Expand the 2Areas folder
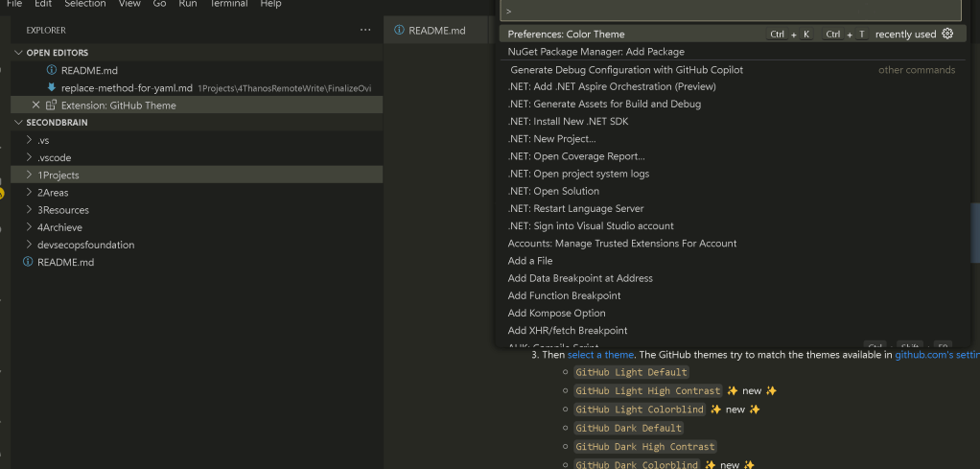This screenshot has height=469, width=980. (x=29, y=193)
